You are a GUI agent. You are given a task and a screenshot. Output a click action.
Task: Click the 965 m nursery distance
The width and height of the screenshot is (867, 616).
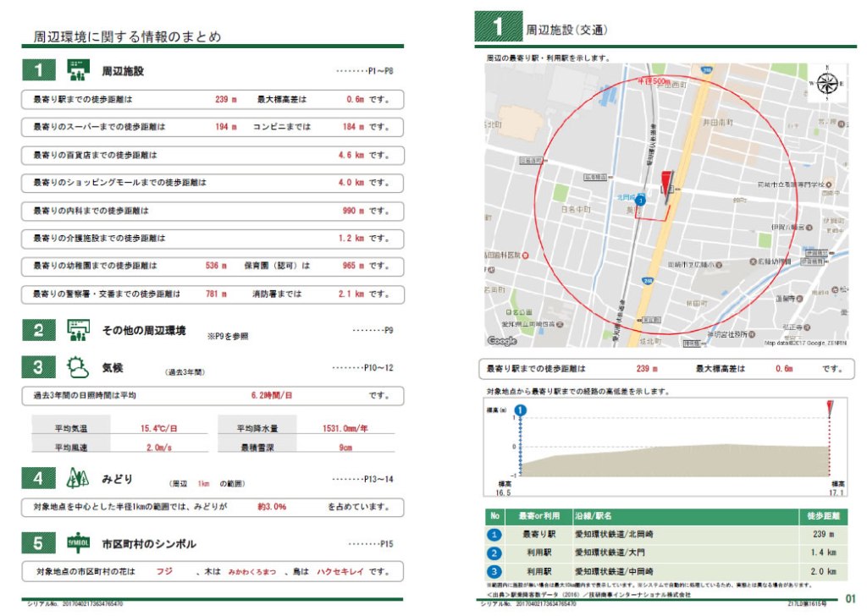point(353,265)
